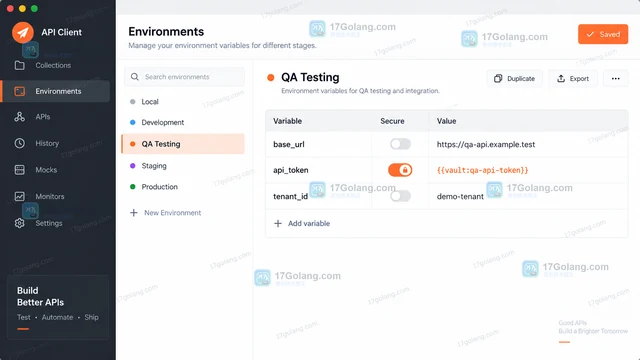Open the three-dot more options menu
640x360 pixels.
616,78
